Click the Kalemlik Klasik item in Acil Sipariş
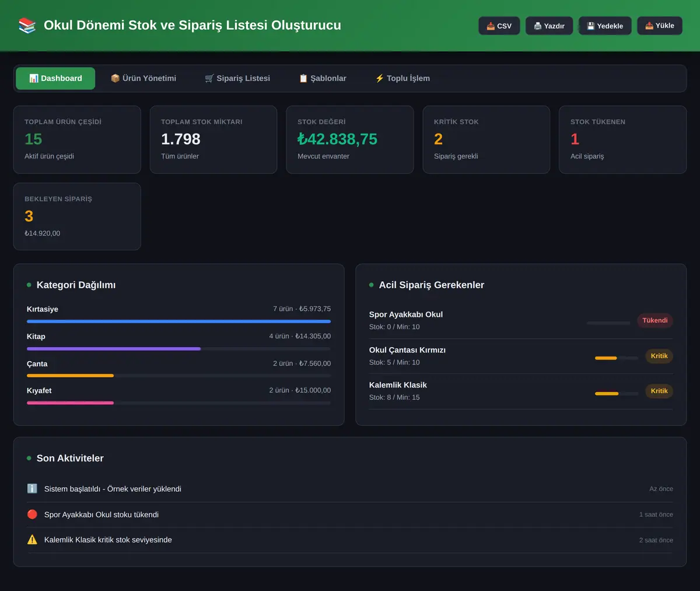Viewport: 700px width, 591px height. [x=398, y=385]
